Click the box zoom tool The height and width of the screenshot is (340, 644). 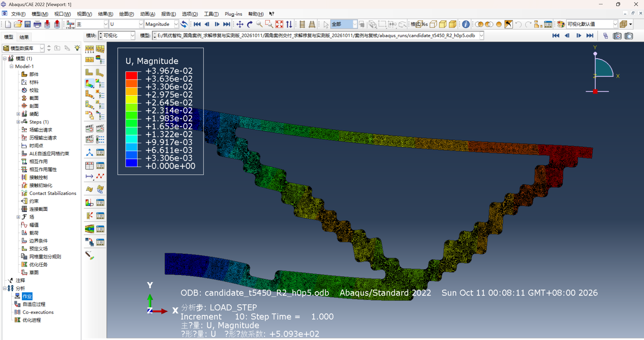269,24
